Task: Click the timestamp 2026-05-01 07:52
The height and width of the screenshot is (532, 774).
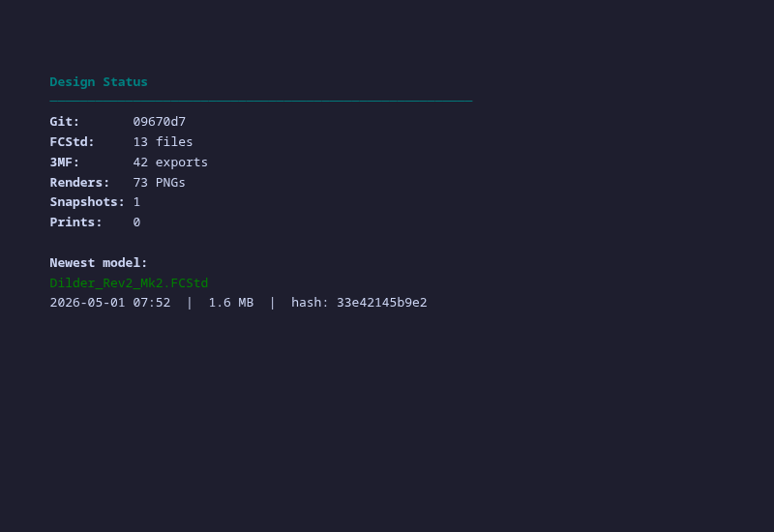Action: 110,303
